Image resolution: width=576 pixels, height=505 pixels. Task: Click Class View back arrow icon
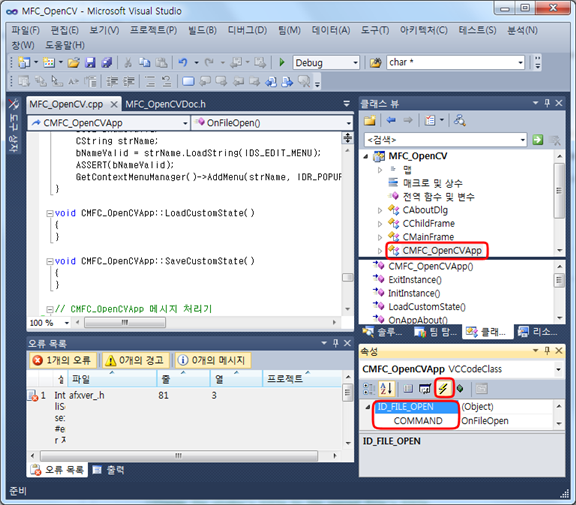tap(391, 120)
